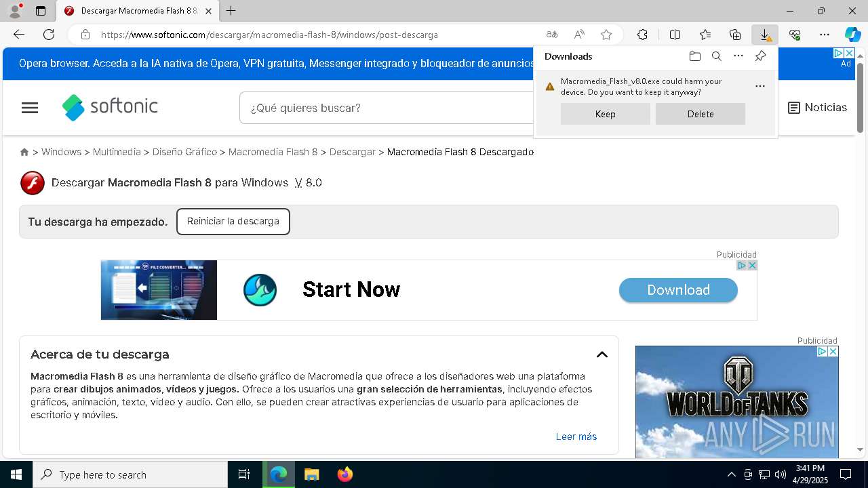868x488 pixels.
Task: Activate Read aloud icon in address bar
Action: click(x=579, y=35)
